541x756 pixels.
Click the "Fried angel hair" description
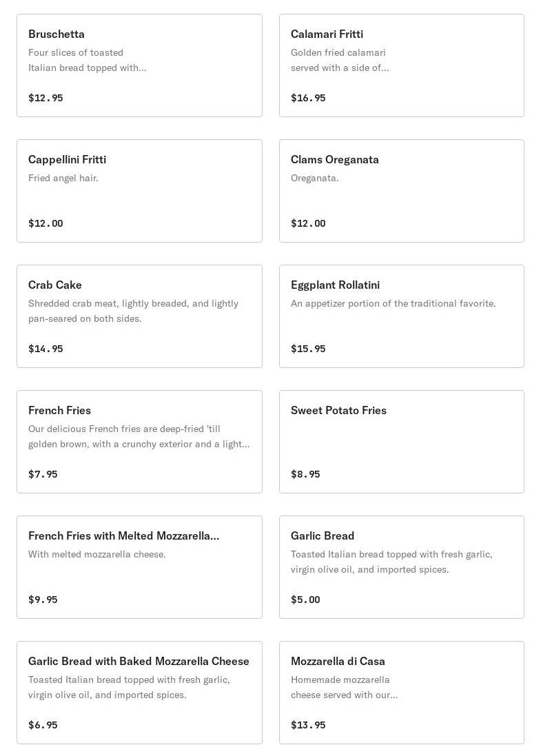coord(63,178)
